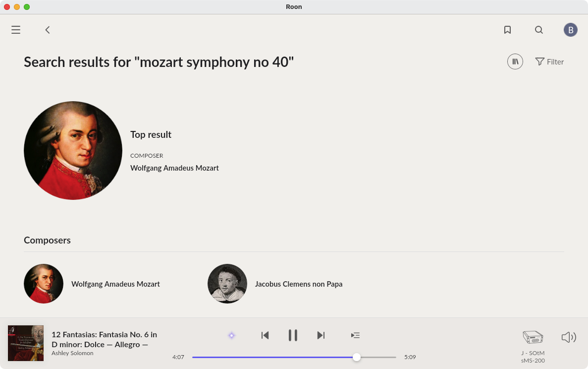Click the Roon Radio sparkle icon
The height and width of the screenshot is (369, 588).
point(231,335)
